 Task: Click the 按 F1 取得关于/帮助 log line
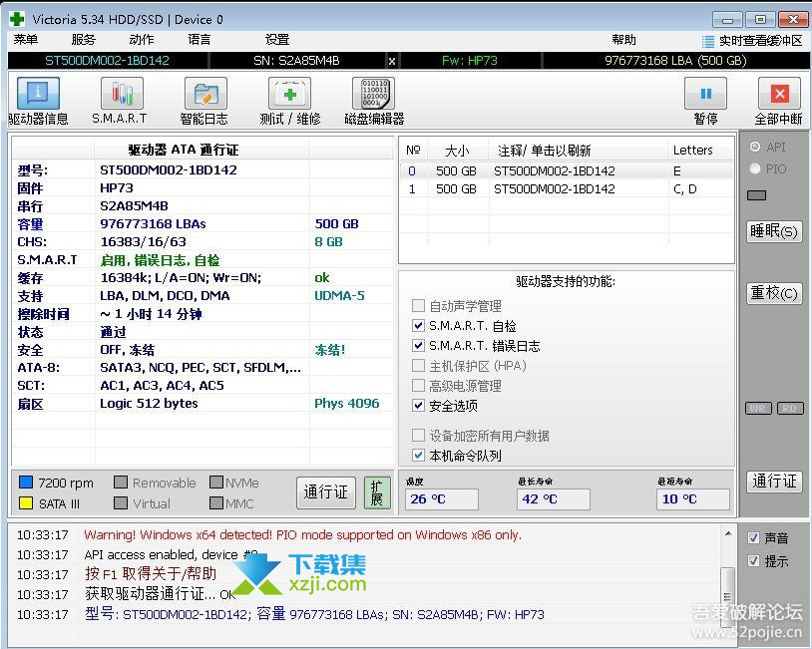(151, 573)
